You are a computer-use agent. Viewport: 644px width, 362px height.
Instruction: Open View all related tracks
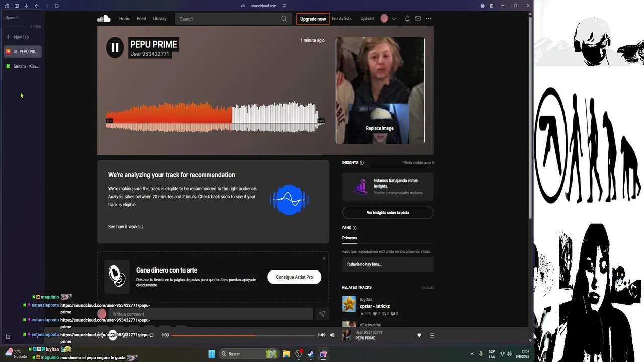(427, 287)
